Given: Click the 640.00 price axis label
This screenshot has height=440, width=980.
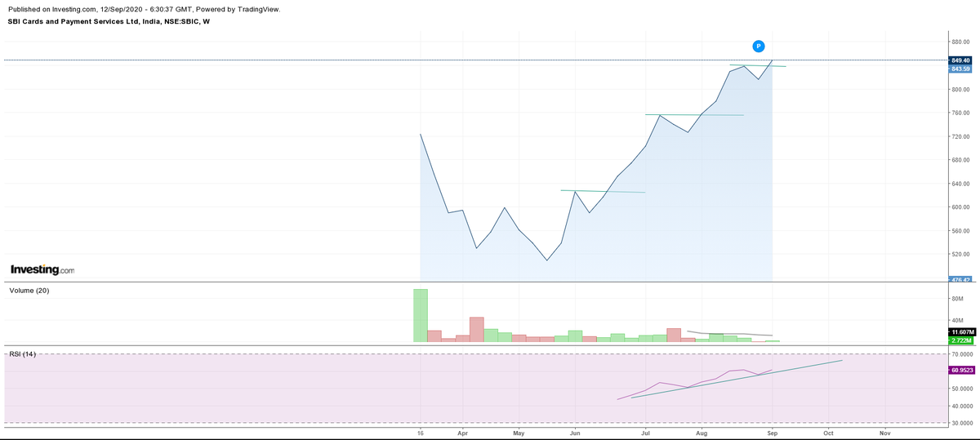Looking at the screenshot, I should click(x=960, y=184).
